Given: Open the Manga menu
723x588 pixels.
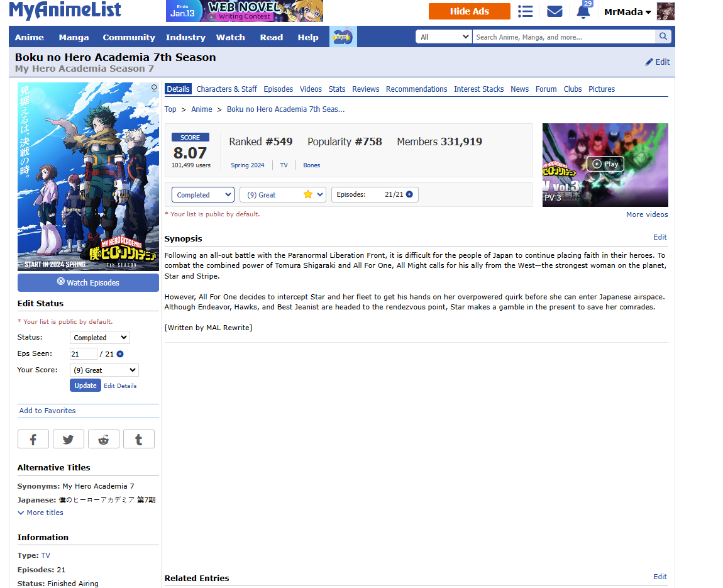Looking at the screenshot, I should click(x=74, y=37).
